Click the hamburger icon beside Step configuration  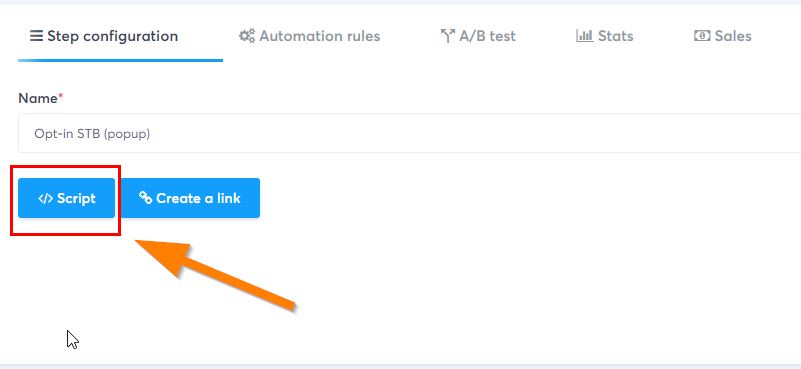[36, 36]
